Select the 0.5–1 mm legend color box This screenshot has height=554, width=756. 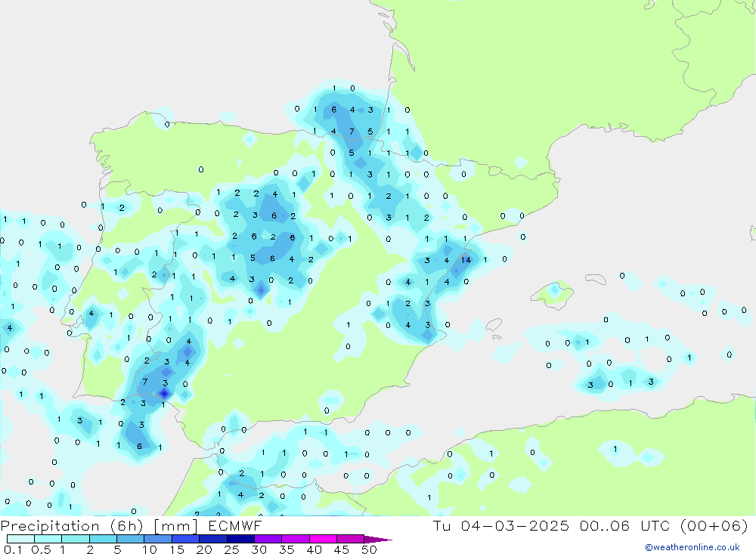click(48, 539)
